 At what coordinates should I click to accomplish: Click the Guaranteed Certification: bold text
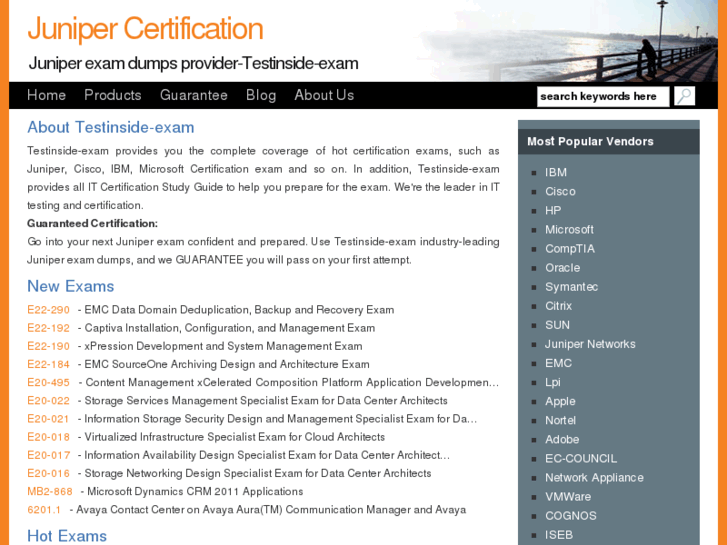point(92,223)
